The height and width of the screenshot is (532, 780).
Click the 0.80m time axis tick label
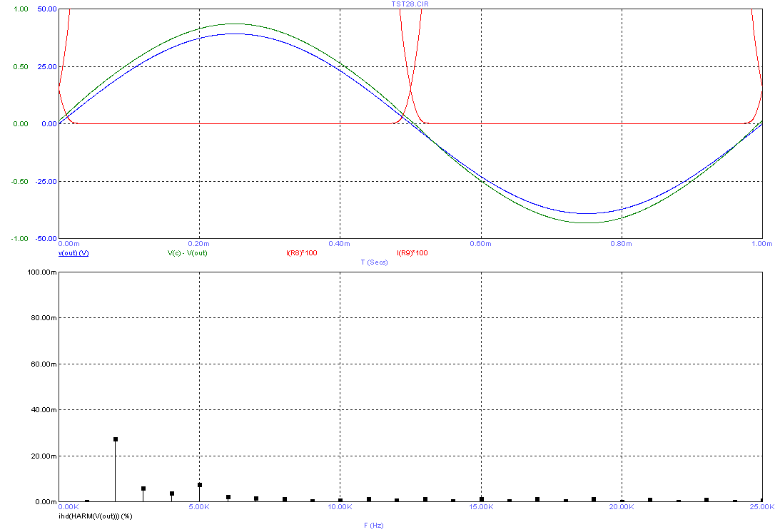(x=622, y=244)
